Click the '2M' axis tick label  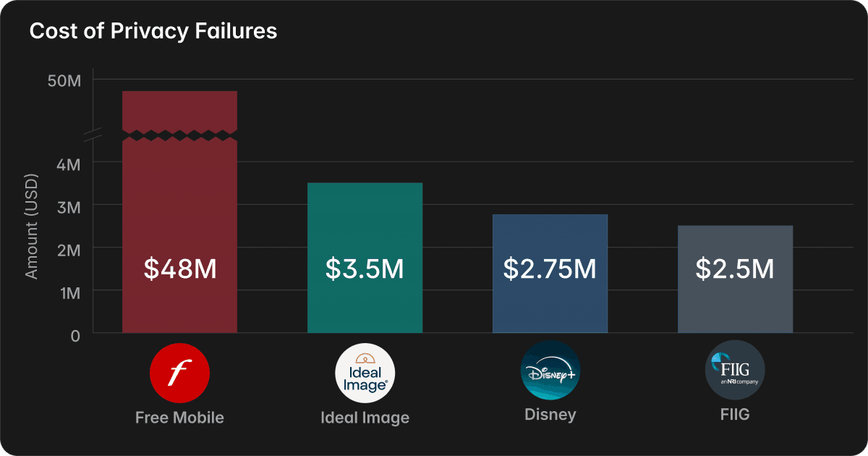69,249
